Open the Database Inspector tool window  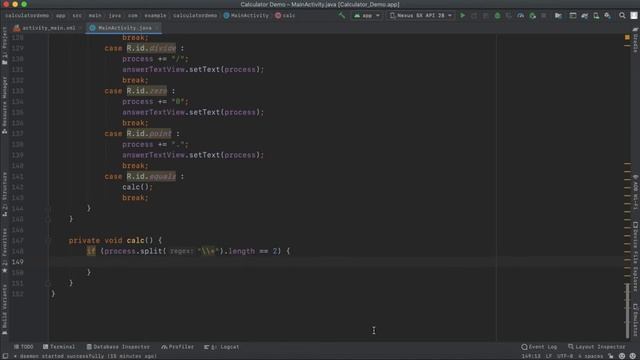[x=118, y=347]
